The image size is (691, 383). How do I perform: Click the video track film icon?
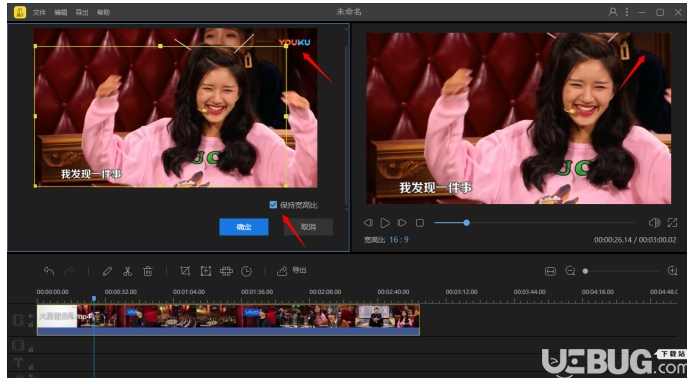[18, 320]
